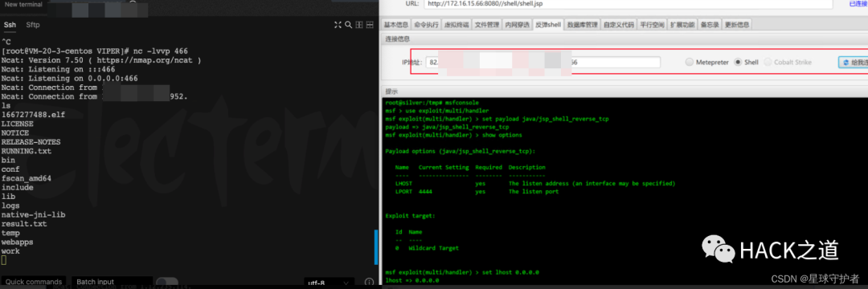Open the 虚拟终端 tab
868x289 pixels.
tap(457, 24)
